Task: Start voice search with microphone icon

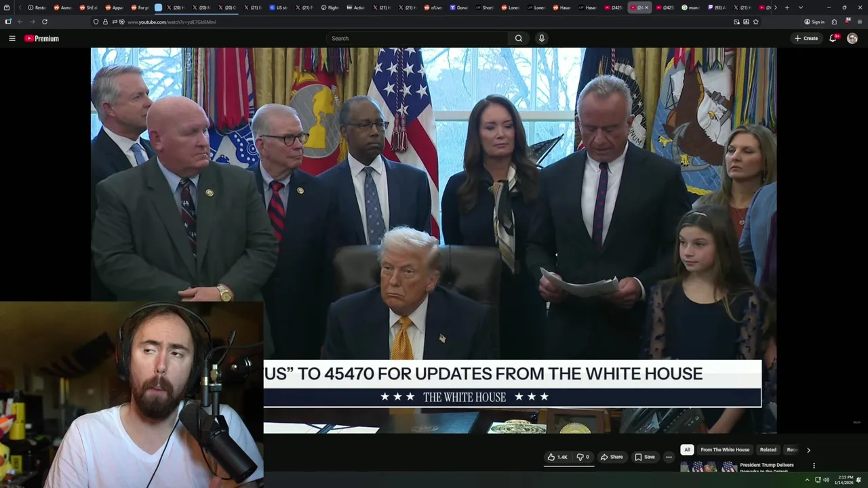Action: 541,39
